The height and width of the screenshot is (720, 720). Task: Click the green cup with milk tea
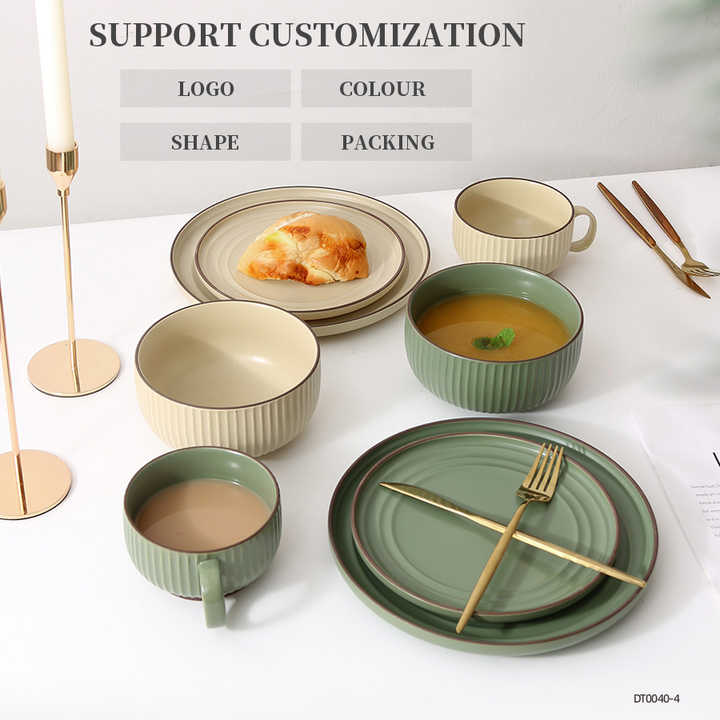(x=202, y=528)
